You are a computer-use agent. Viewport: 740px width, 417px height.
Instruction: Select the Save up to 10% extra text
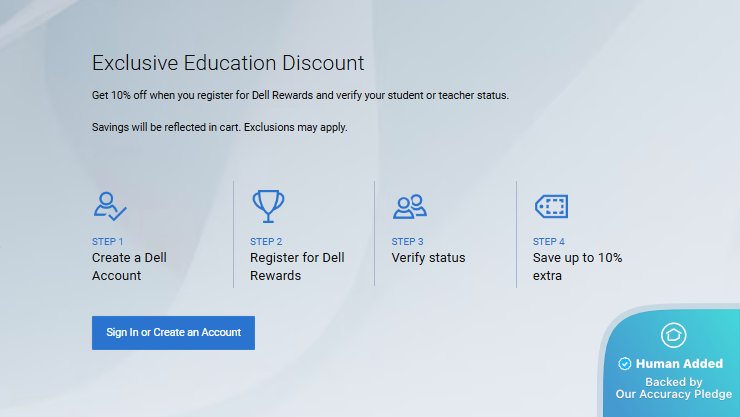(577, 266)
